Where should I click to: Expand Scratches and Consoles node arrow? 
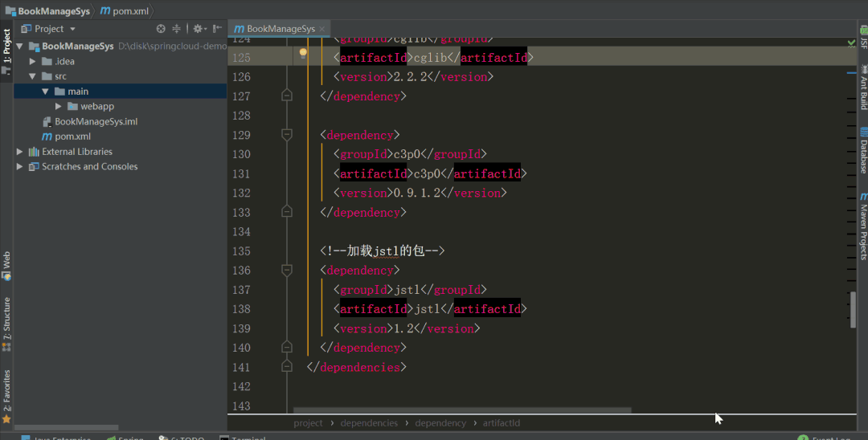19,166
